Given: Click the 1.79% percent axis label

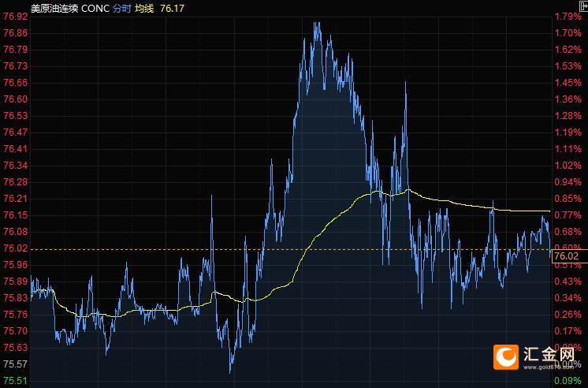Looking at the screenshot, I should click(568, 17).
